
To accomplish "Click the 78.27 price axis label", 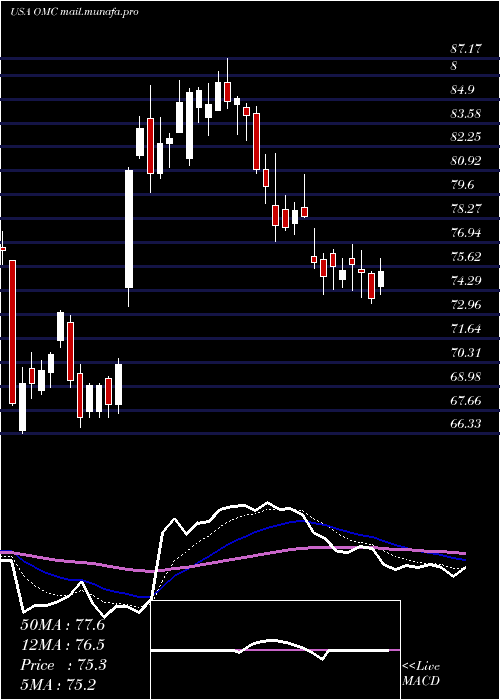I will coord(466,208).
